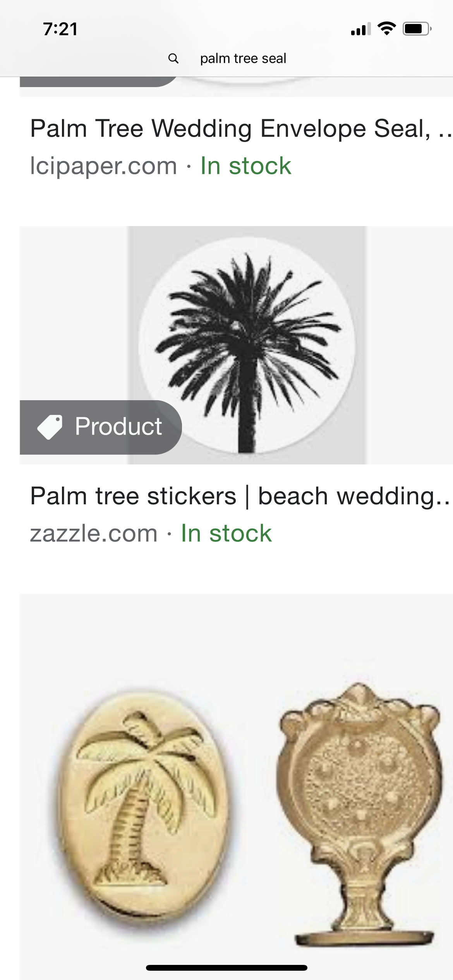Open the cropped top result image
This screenshot has width=453, height=980.
click(236, 87)
